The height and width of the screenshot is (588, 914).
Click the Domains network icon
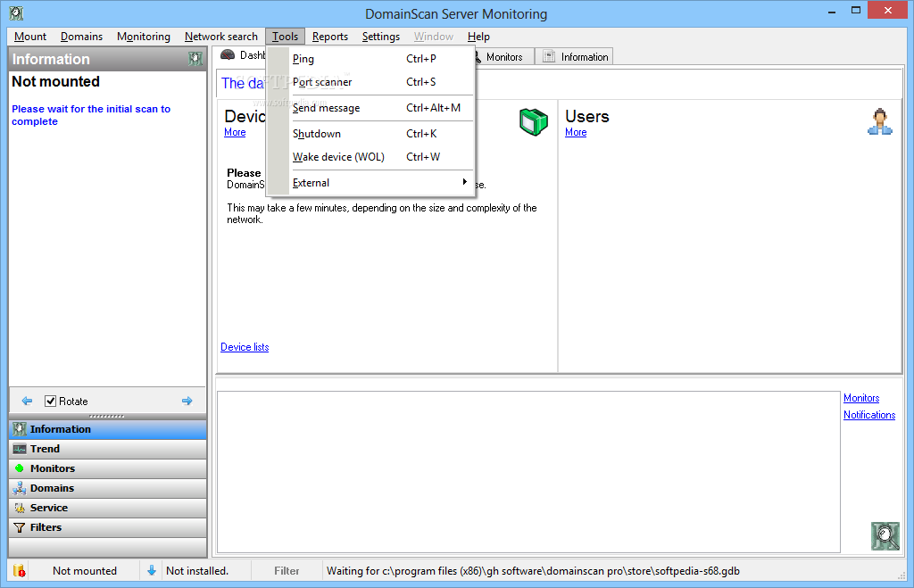point(20,488)
